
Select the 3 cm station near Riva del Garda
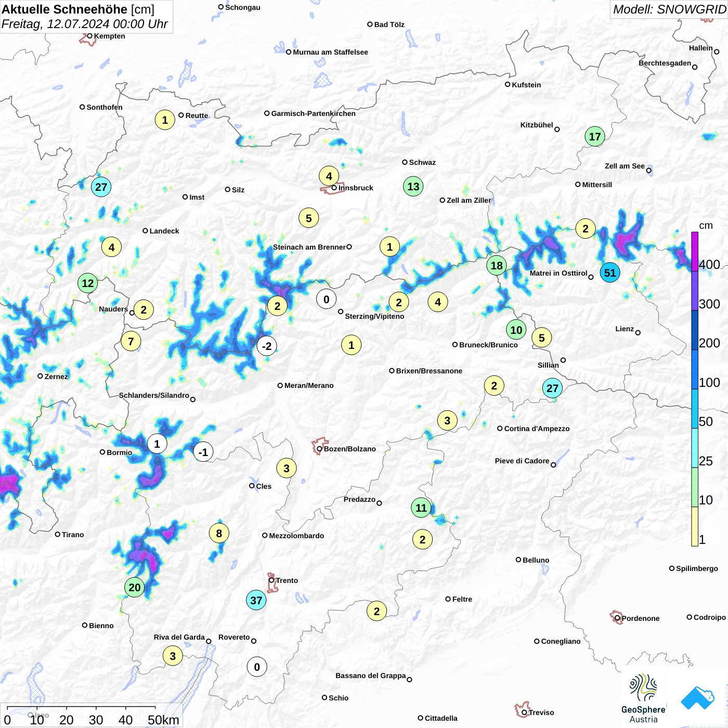[173, 656]
